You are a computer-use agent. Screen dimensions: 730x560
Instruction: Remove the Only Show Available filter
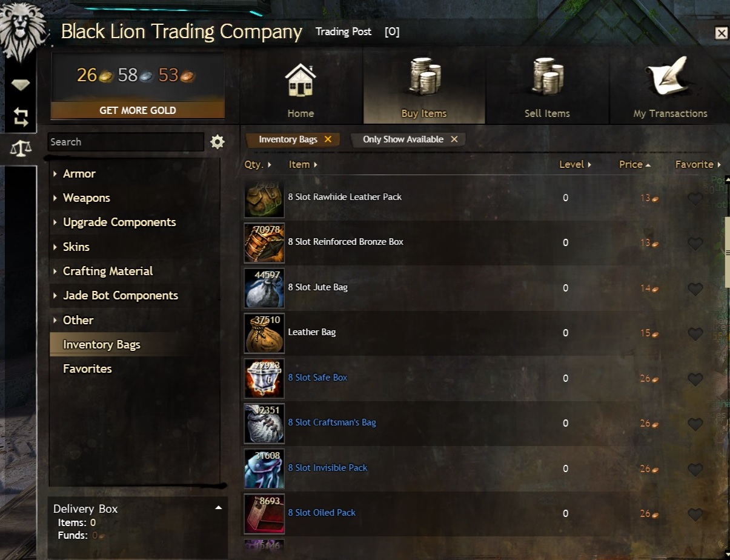point(454,139)
